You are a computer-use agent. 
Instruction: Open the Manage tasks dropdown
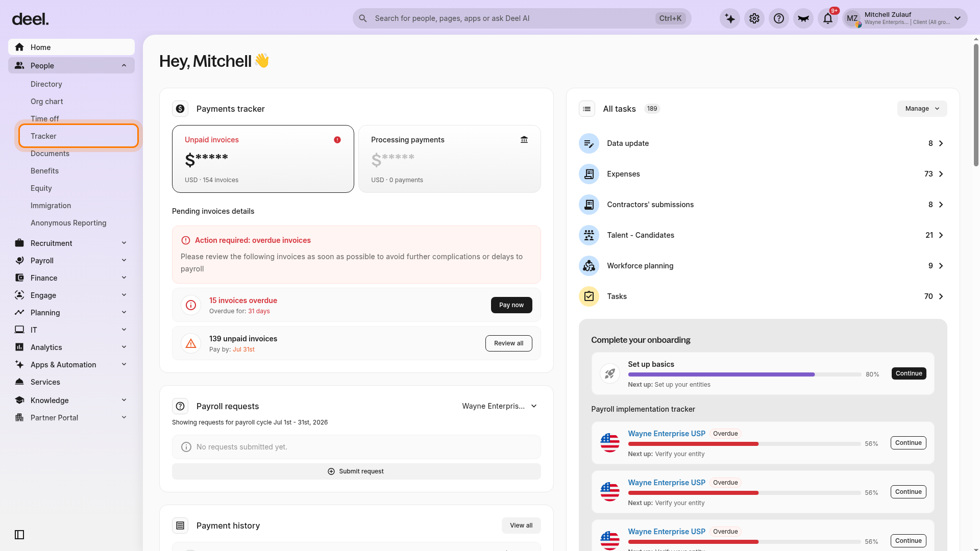click(922, 109)
